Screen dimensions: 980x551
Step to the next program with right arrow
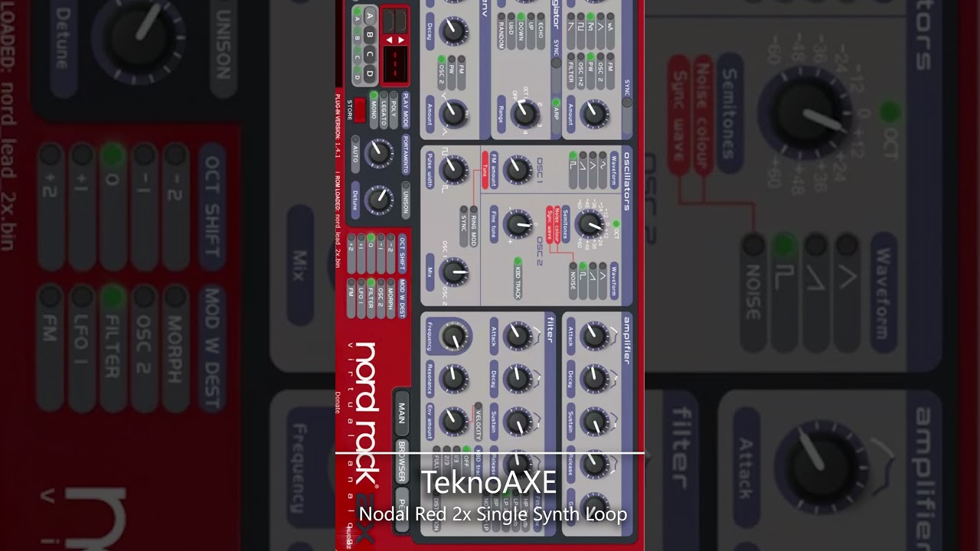400,40
